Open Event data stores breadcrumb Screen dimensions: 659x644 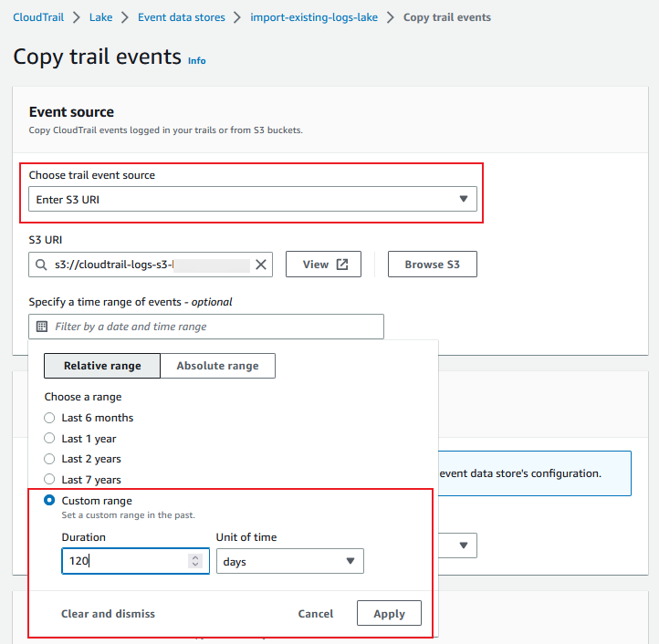[182, 17]
